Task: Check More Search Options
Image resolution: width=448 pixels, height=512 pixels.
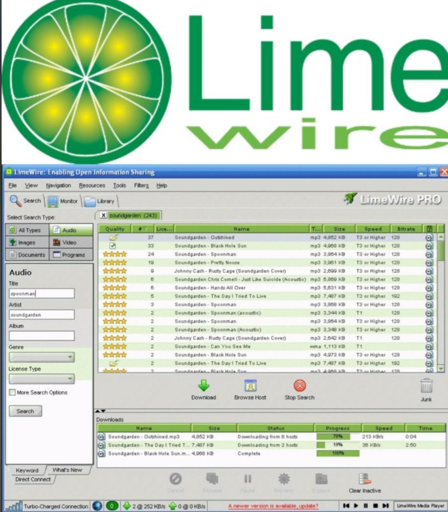Action: tap(12, 392)
